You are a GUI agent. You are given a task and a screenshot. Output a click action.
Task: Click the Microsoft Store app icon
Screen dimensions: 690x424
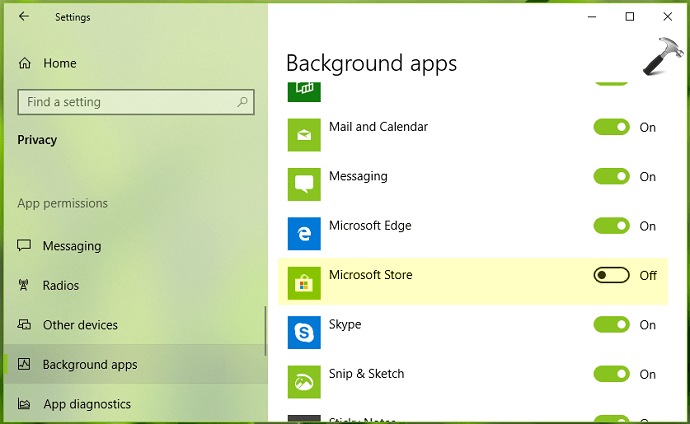(x=304, y=283)
